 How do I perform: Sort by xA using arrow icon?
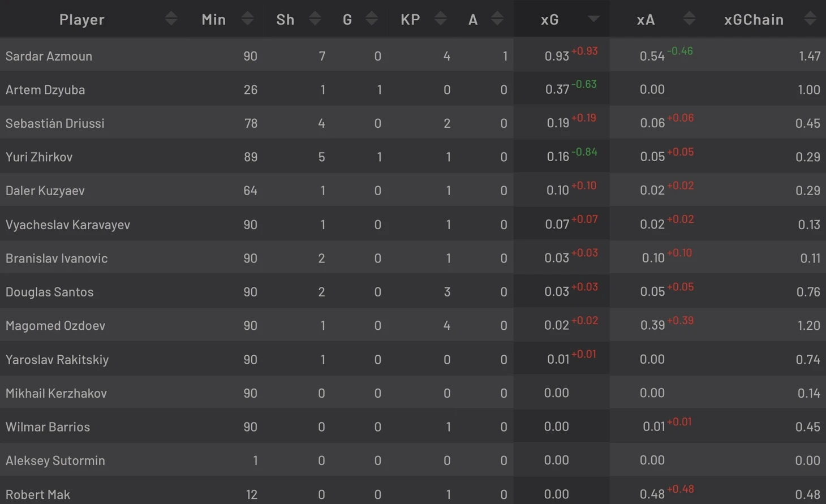point(689,19)
